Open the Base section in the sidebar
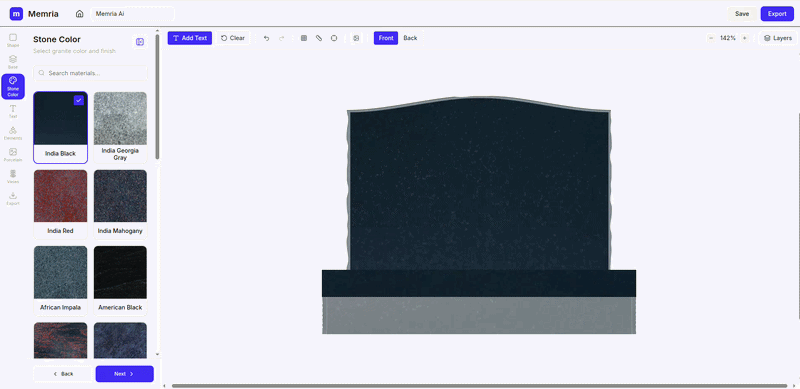Viewport: 800px width, 389px height. point(13,62)
